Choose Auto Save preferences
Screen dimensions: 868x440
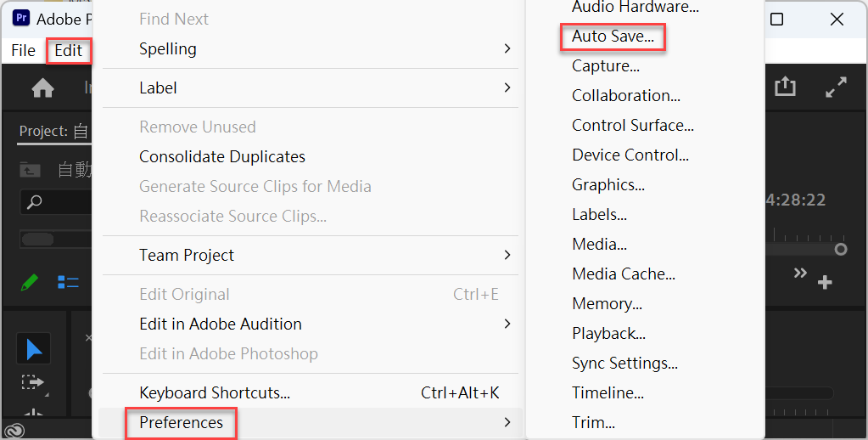click(x=613, y=37)
